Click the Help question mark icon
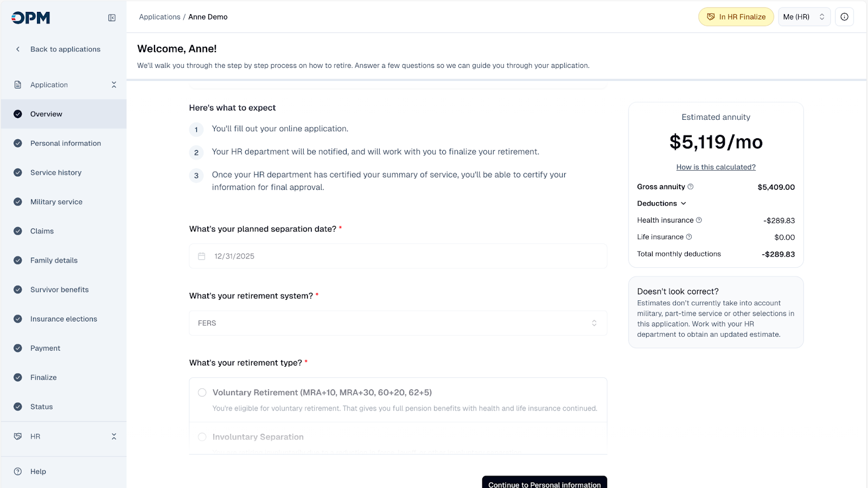The height and width of the screenshot is (488, 868). click(18, 471)
